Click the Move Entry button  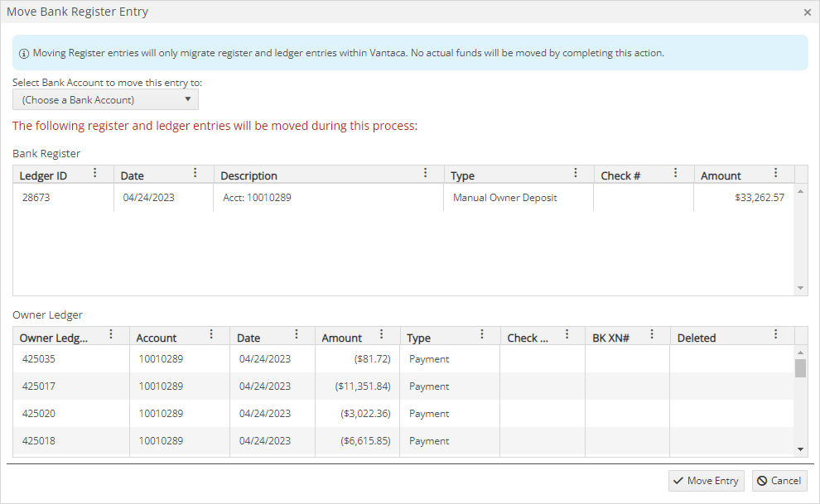pyautogui.click(x=706, y=480)
